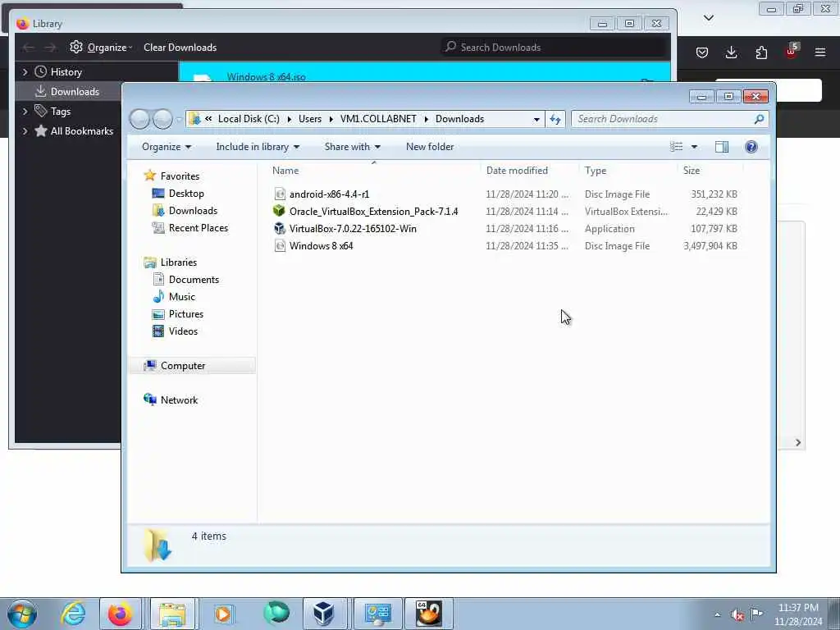
Task: Click the refresh button beside the address bar
Action: [x=555, y=119]
